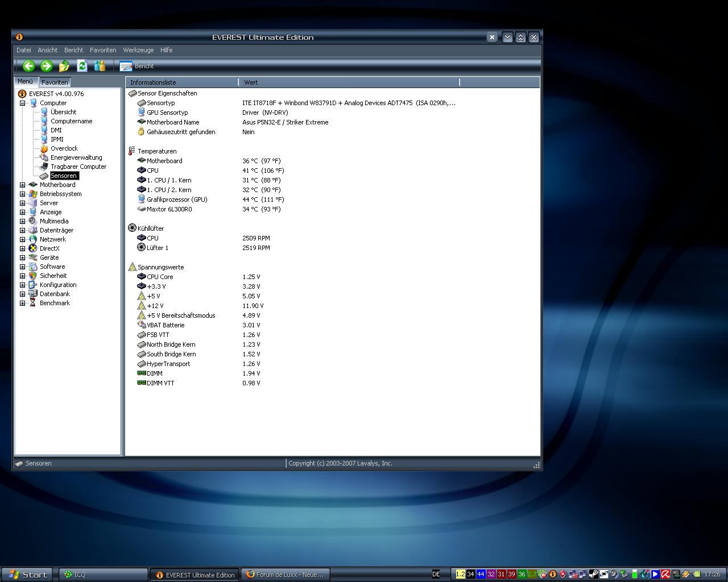Select the Sensortyp row
Screen dimensions: 728x582
[x=296, y=103]
